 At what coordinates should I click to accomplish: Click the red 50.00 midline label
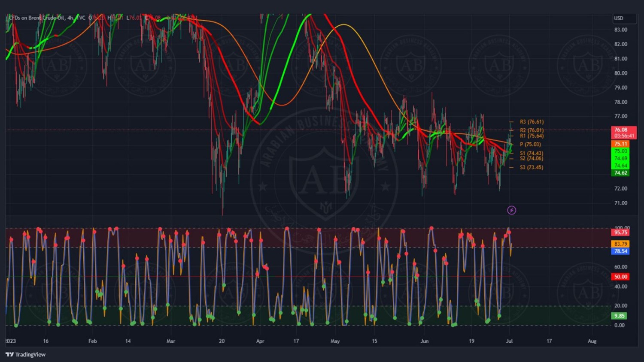(x=620, y=277)
